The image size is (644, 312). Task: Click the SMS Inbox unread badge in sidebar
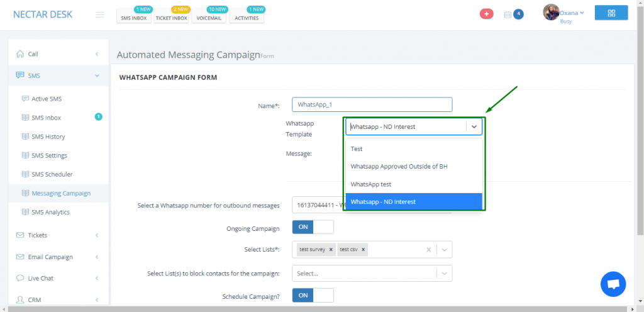(98, 117)
